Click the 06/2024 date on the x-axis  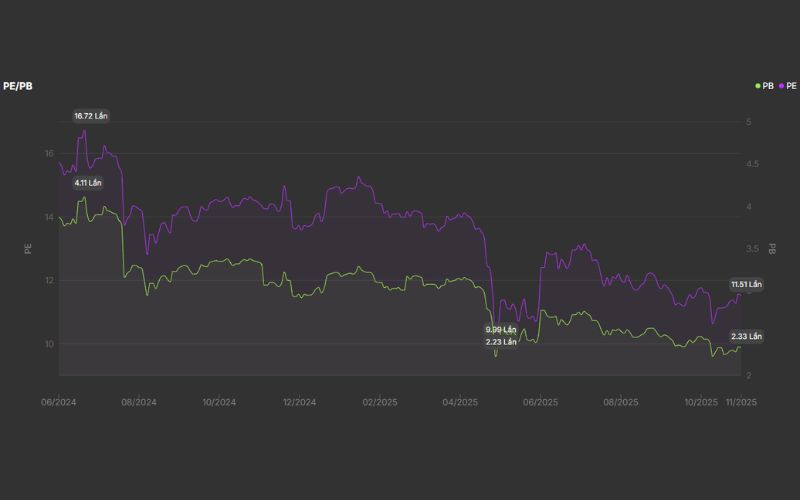point(60,402)
